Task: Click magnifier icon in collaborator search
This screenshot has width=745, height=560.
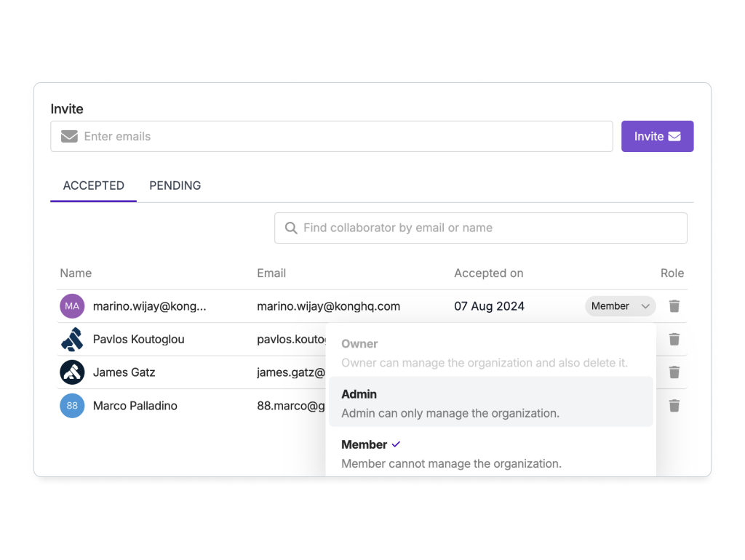Action: coord(291,228)
